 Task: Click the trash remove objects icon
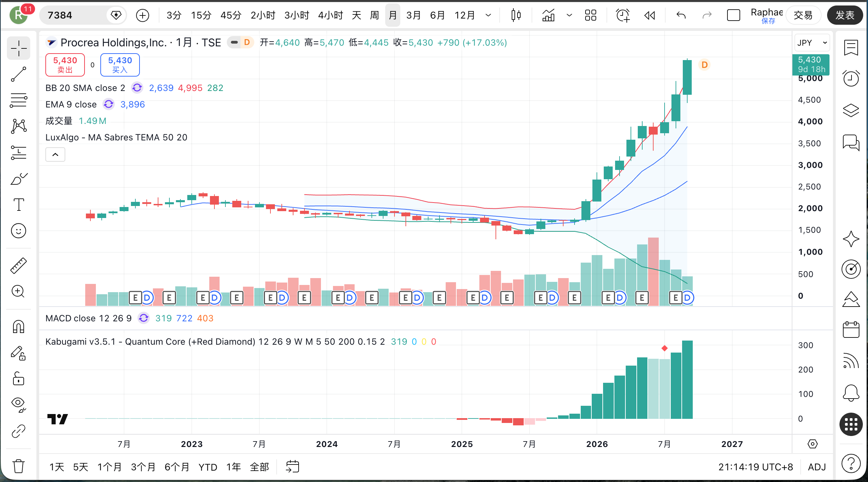point(19,466)
